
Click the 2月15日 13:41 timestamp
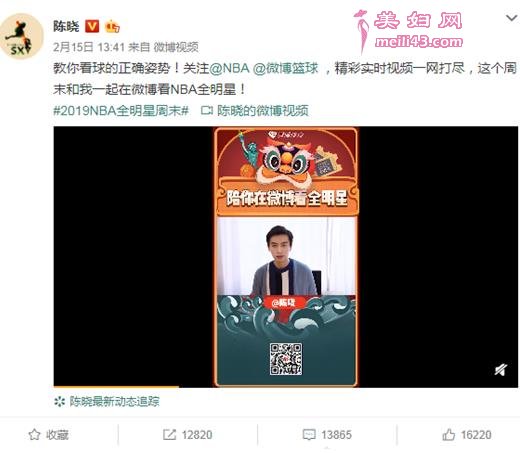(89, 47)
